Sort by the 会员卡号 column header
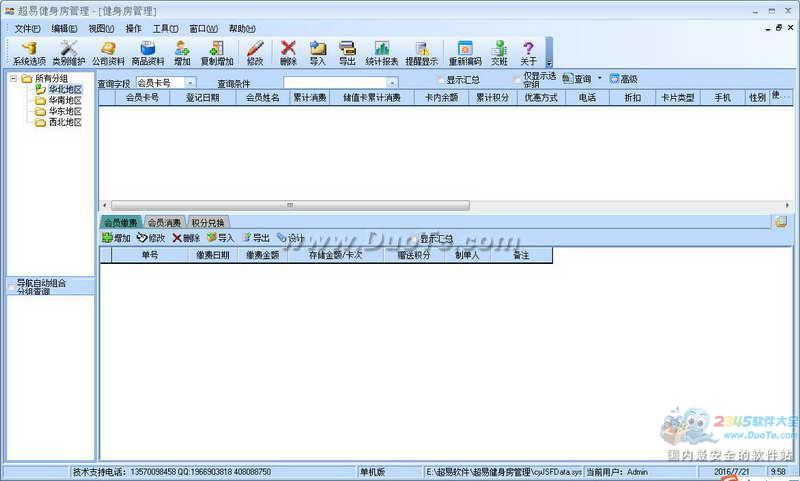 point(142,97)
